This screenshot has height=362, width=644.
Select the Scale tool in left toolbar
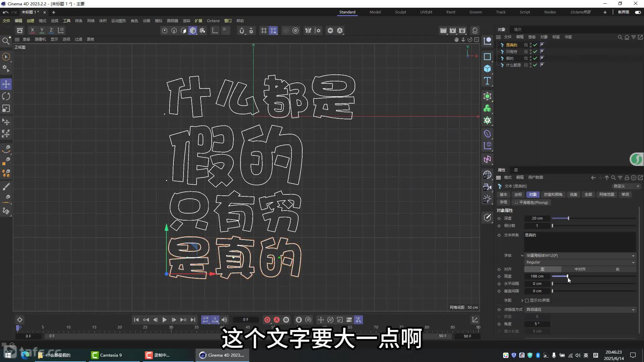6,109
